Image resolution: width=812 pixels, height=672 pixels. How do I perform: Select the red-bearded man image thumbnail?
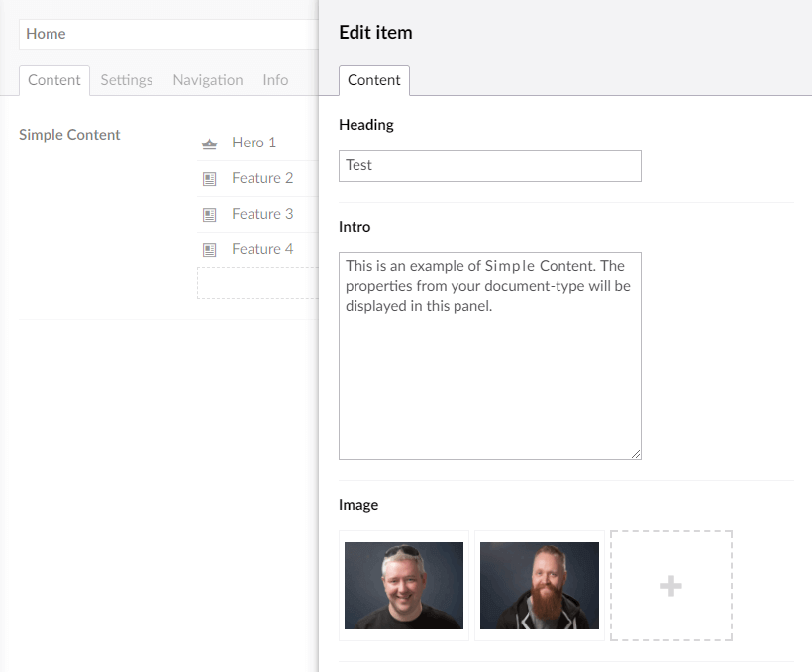coord(539,586)
